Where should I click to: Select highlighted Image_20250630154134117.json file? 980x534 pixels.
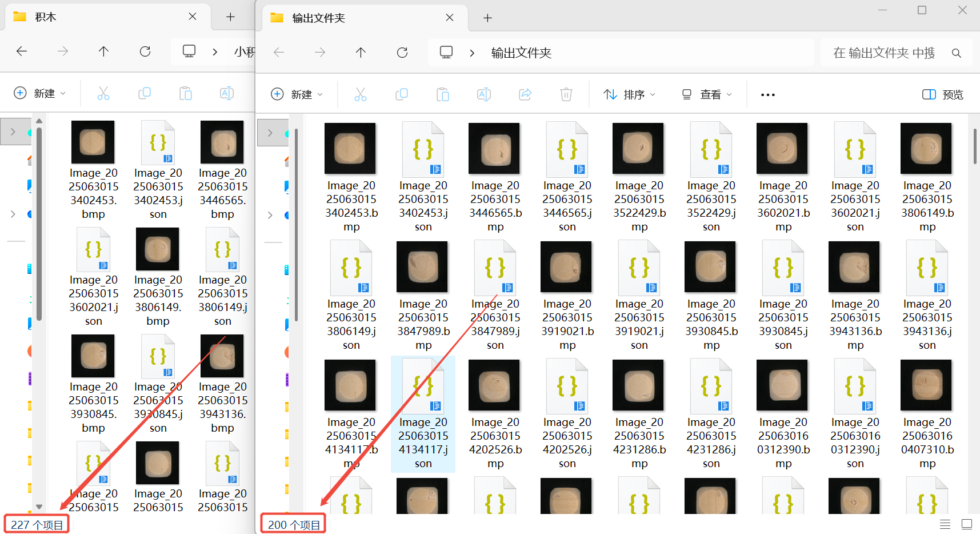point(423,415)
